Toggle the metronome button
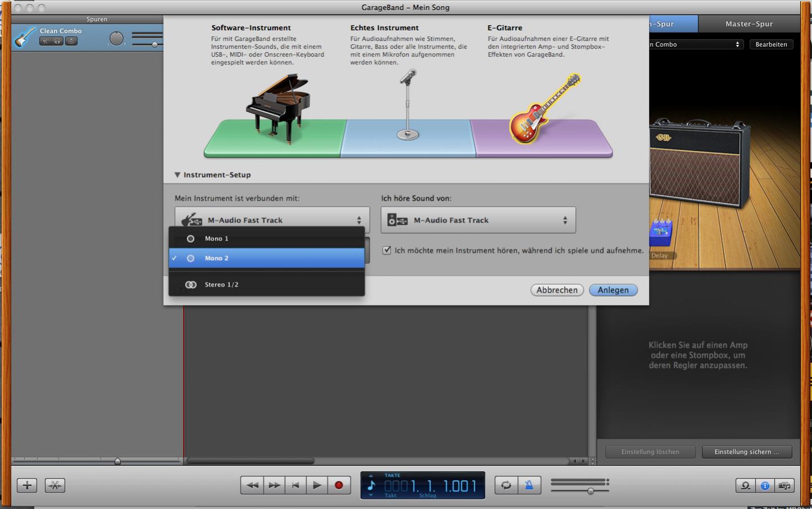The height and width of the screenshot is (509, 812). pos(529,485)
